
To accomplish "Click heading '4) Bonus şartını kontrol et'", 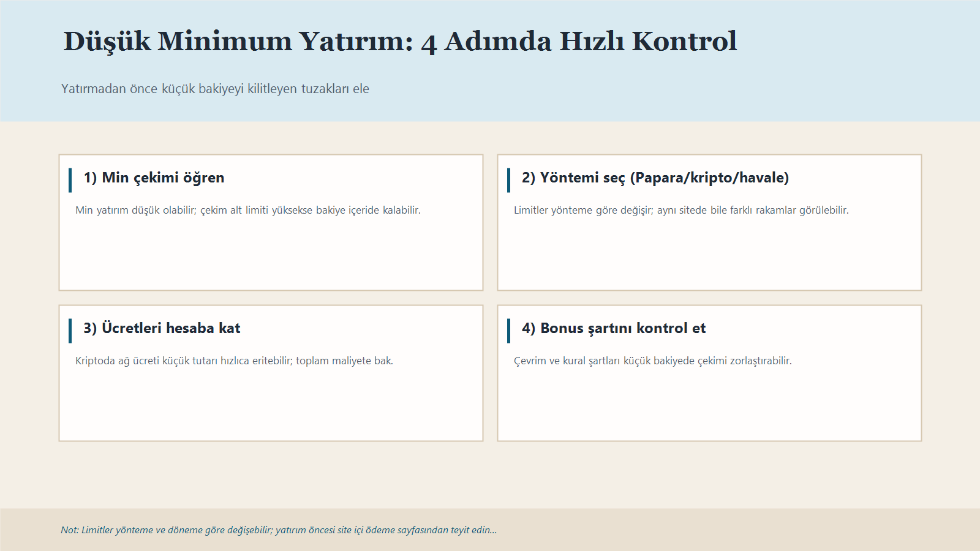I will click(x=612, y=328).
